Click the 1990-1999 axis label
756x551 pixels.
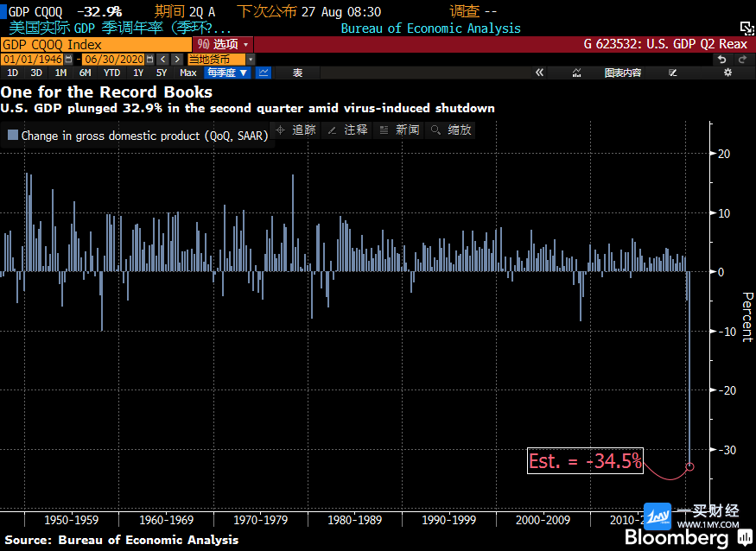pos(449,520)
